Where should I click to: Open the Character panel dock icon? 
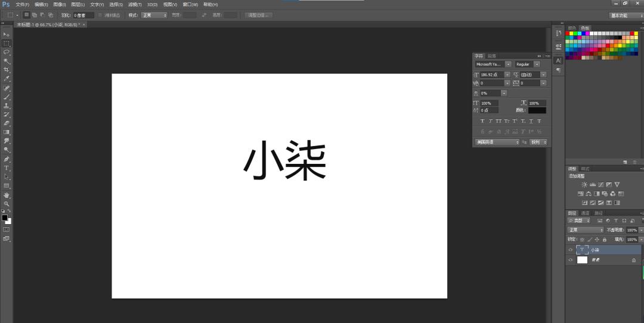558,60
